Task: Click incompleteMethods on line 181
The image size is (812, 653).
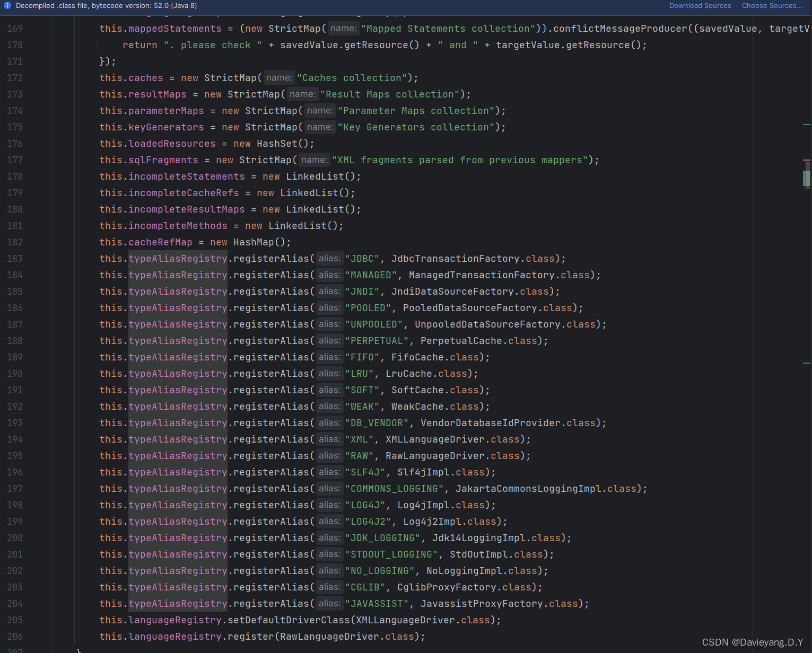Action: tap(178, 226)
